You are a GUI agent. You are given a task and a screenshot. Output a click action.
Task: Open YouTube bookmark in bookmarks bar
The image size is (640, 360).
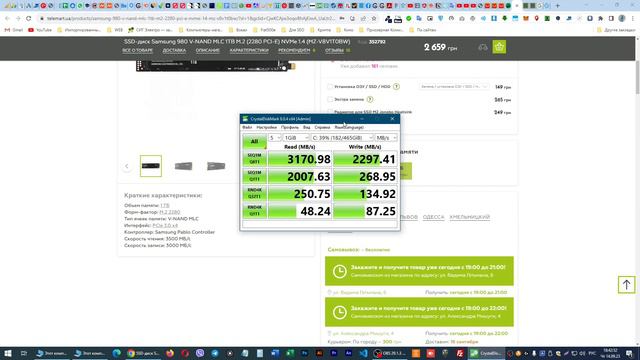[40, 30]
